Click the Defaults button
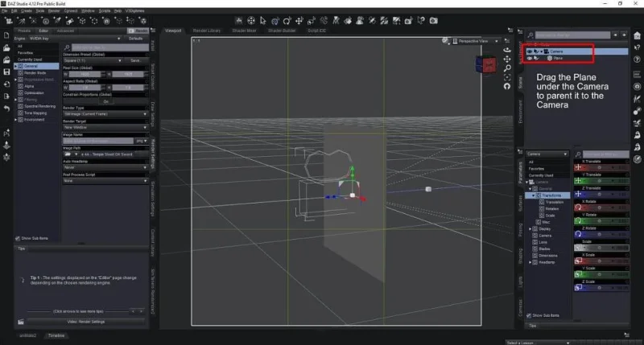Viewport: 644px width, 345px height. coord(135,39)
